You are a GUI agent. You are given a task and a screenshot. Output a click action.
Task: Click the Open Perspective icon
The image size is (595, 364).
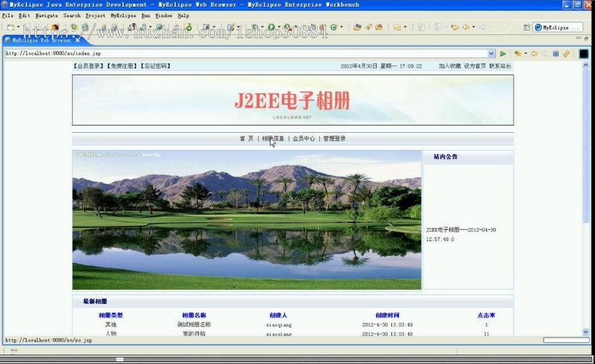click(x=527, y=27)
